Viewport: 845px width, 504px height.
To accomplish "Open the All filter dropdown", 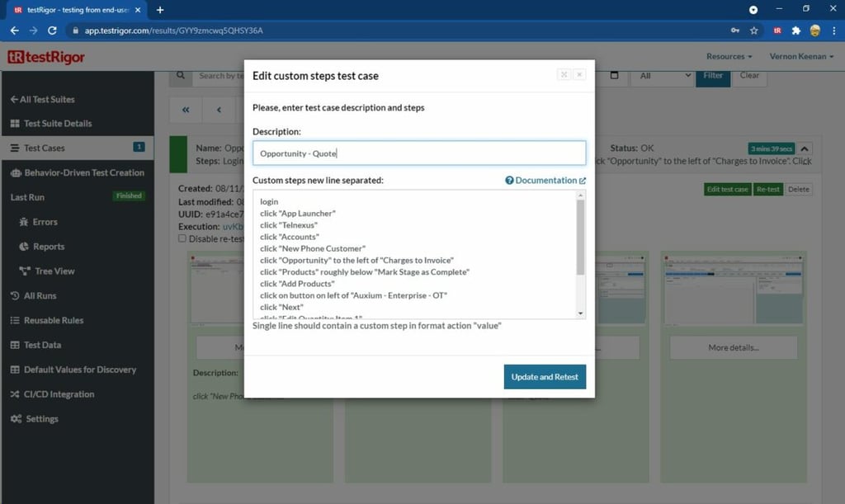I will pos(663,75).
